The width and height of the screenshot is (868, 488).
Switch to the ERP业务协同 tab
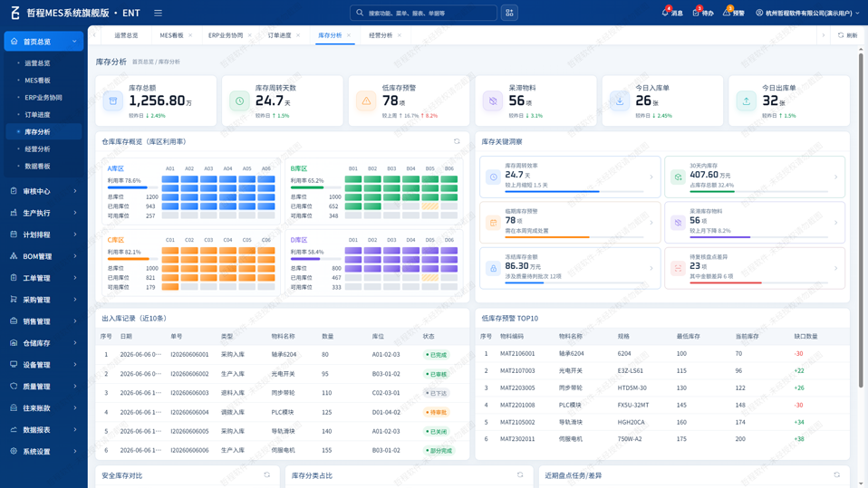click(226, 35)
